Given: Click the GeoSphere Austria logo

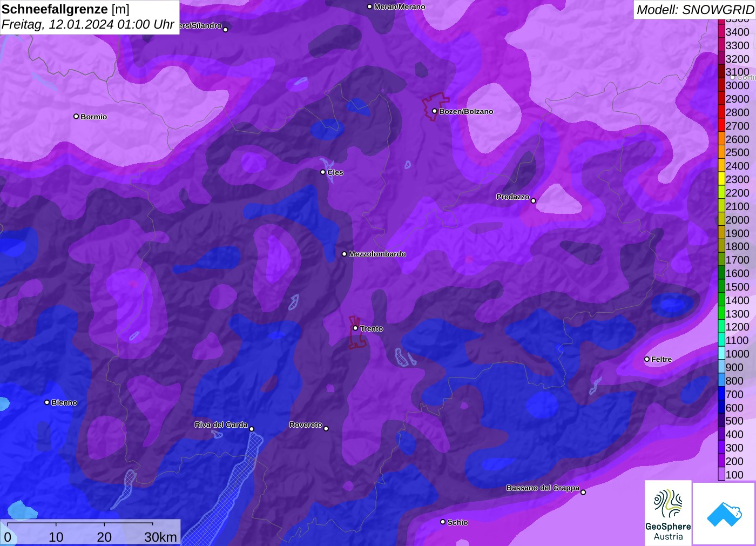Looking at the screenshot, I should click(x=668, y=513).
